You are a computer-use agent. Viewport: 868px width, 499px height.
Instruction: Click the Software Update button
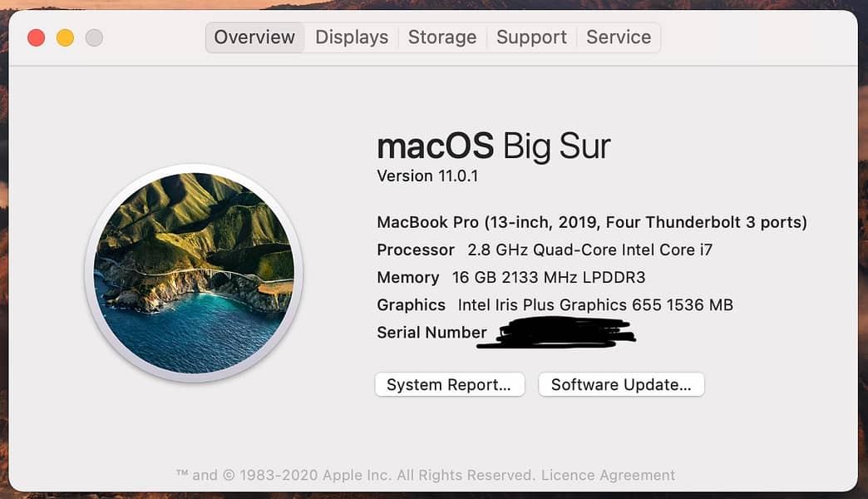621,384
